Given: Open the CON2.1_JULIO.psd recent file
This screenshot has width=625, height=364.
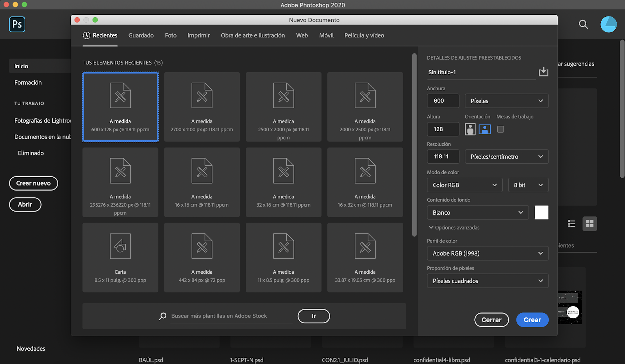Looking at the screenshot, I should tap(345, 360).
